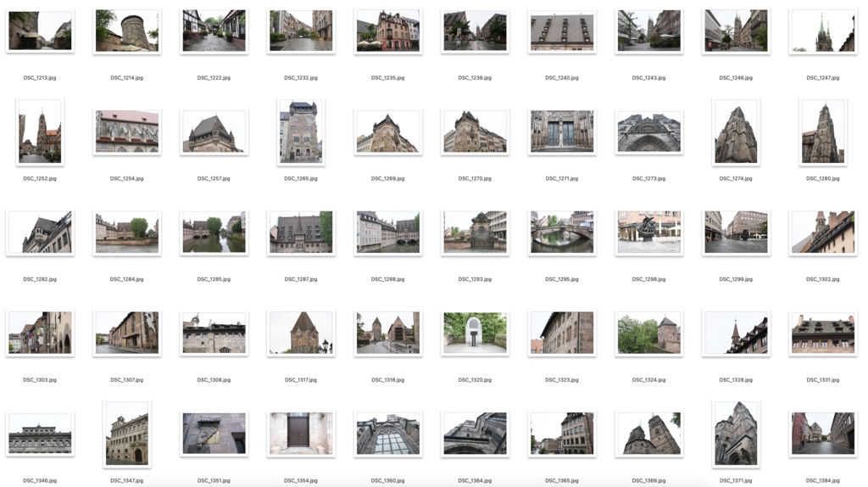Select the DSC_1214.jpg round tower photo
Viewport: 868px width, 487px height.
click(127, 31)
